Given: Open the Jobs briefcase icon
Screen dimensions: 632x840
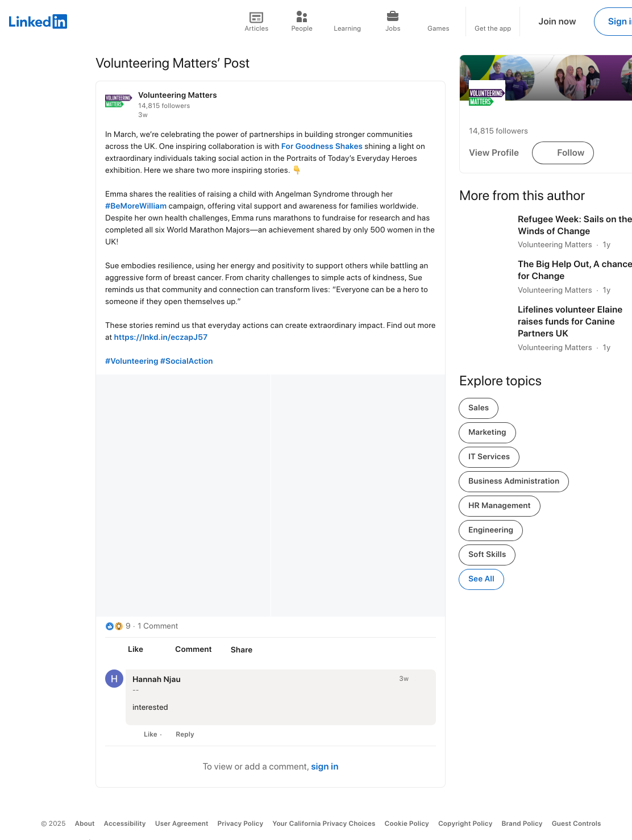Looking at the screenshot, I should pyautogui.click(x=393, y=16).
